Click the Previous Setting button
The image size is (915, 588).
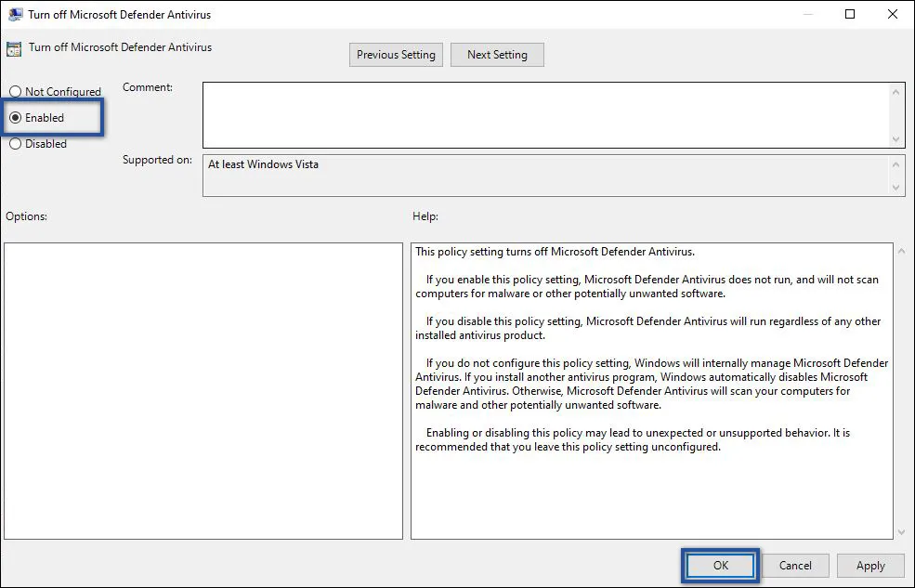click(x=396, y=54)
